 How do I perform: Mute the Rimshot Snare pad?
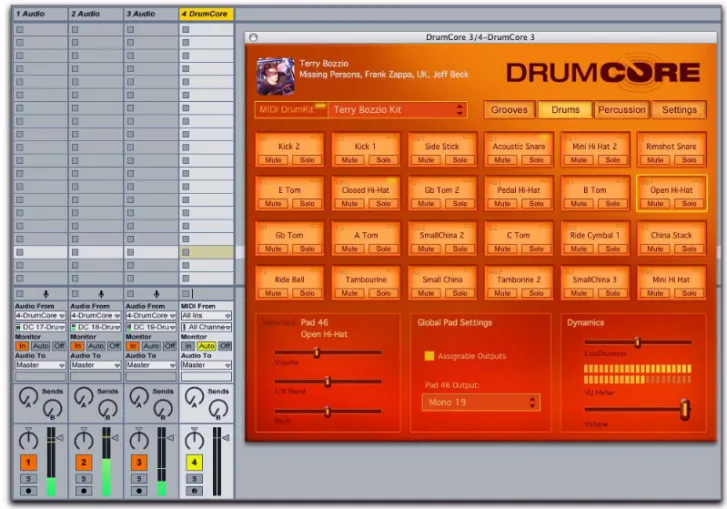click(655, 160)
